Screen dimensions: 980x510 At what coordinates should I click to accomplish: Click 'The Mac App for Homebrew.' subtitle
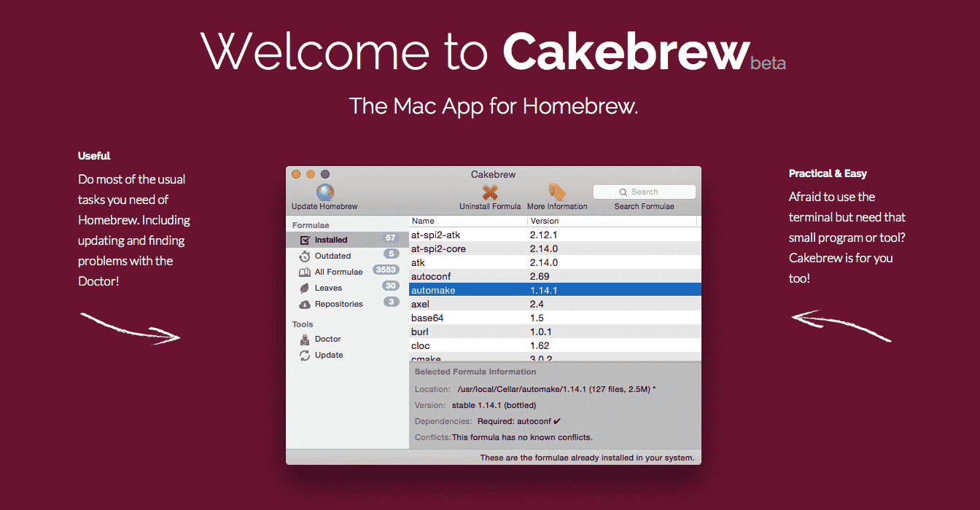click(x=494, y=106)
